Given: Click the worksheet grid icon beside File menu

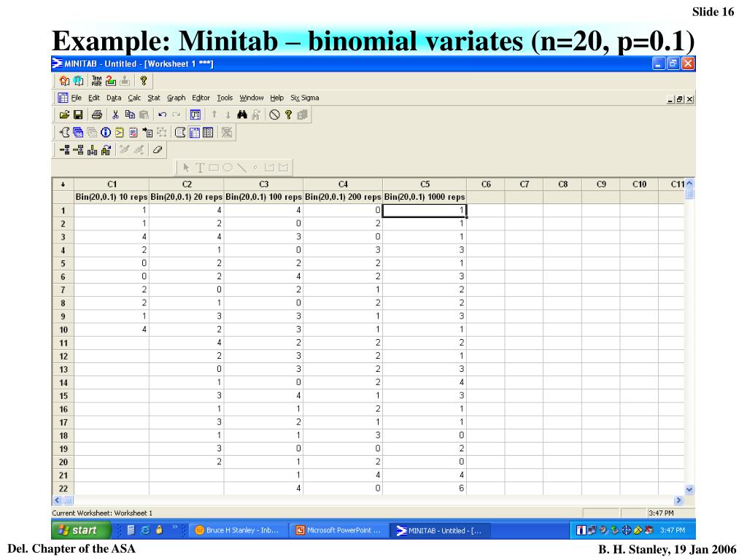Looking at the screenshot, I should pos(63,98).
